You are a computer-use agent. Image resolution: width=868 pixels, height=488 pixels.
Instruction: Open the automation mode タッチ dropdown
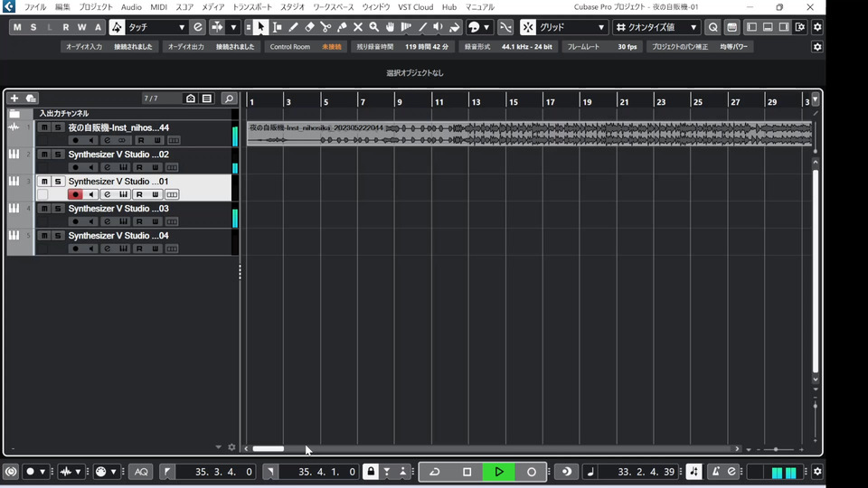point(181,27)
